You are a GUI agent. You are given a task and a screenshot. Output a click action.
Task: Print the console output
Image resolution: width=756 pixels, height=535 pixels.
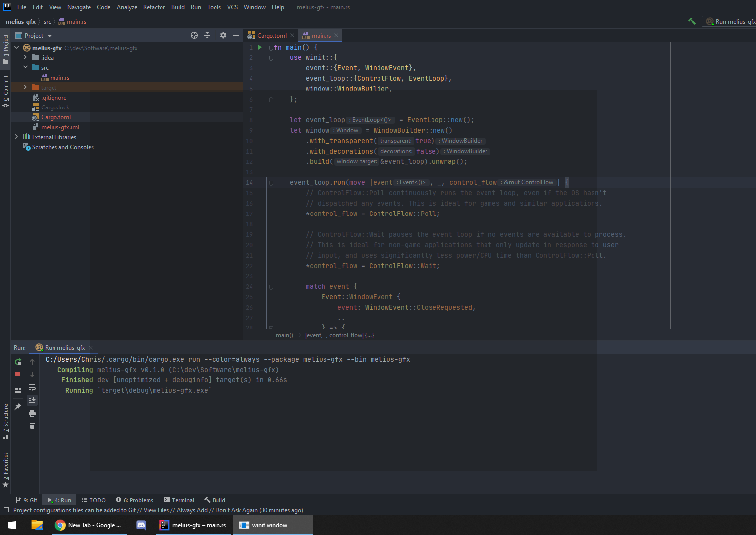[32, 412]
